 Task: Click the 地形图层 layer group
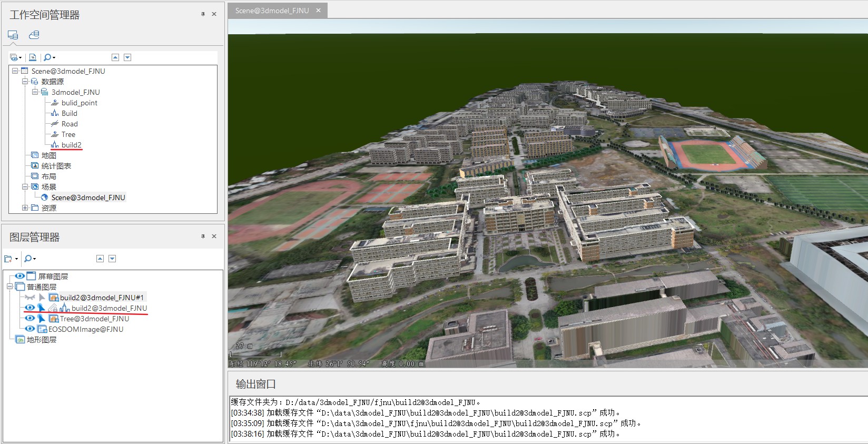(x=41, y=340)
